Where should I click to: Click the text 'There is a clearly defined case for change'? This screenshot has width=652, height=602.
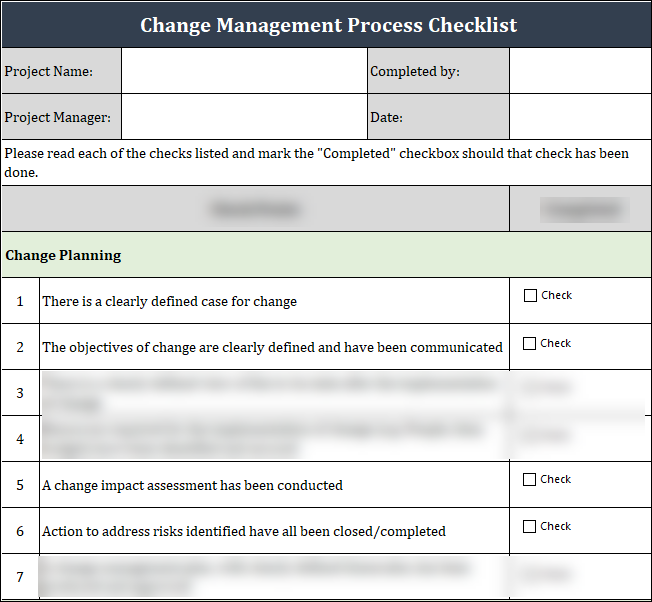point(169,301)
